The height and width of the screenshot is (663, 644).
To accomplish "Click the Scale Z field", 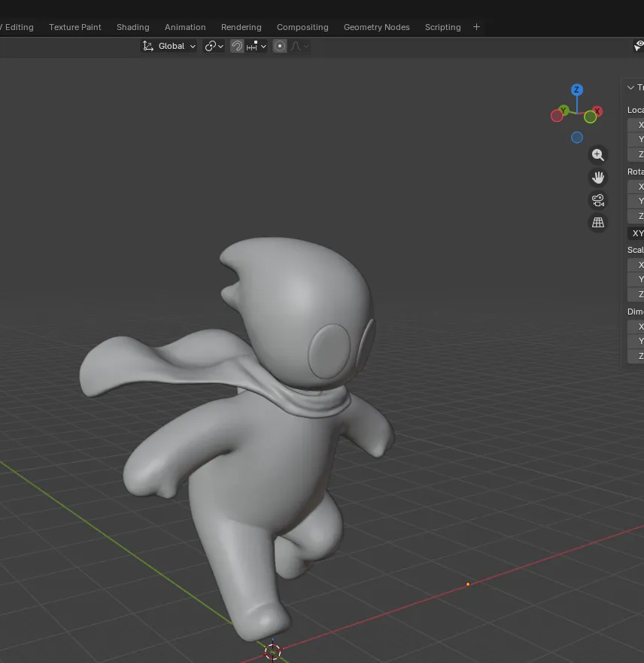I will (636, 294).
